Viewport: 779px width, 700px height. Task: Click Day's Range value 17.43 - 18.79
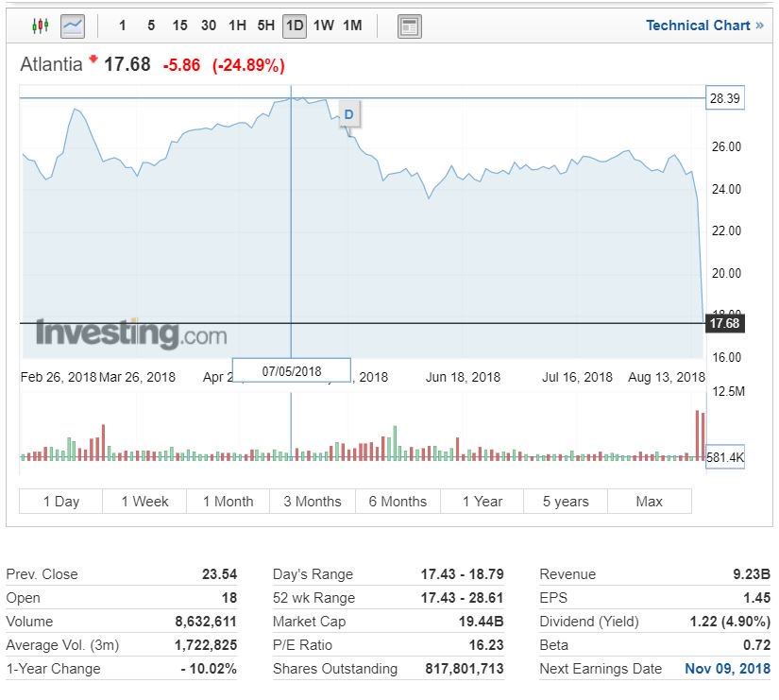click(x=462, y=574)
